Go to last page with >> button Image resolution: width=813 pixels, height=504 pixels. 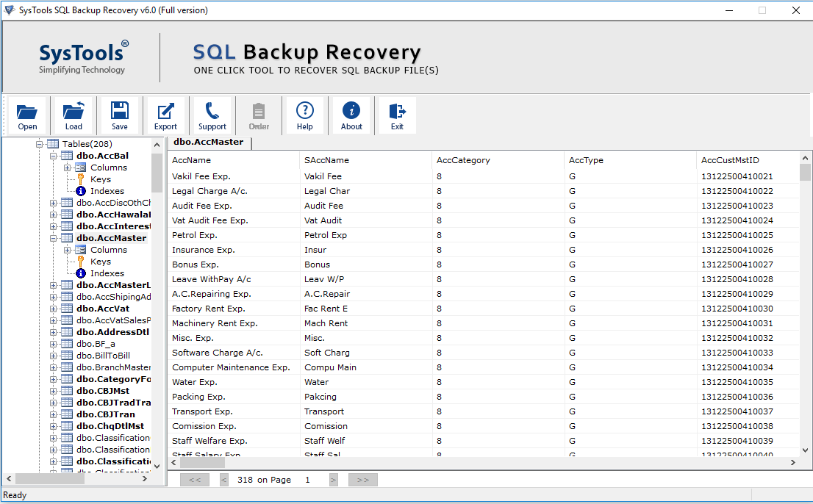pos(363,480)
